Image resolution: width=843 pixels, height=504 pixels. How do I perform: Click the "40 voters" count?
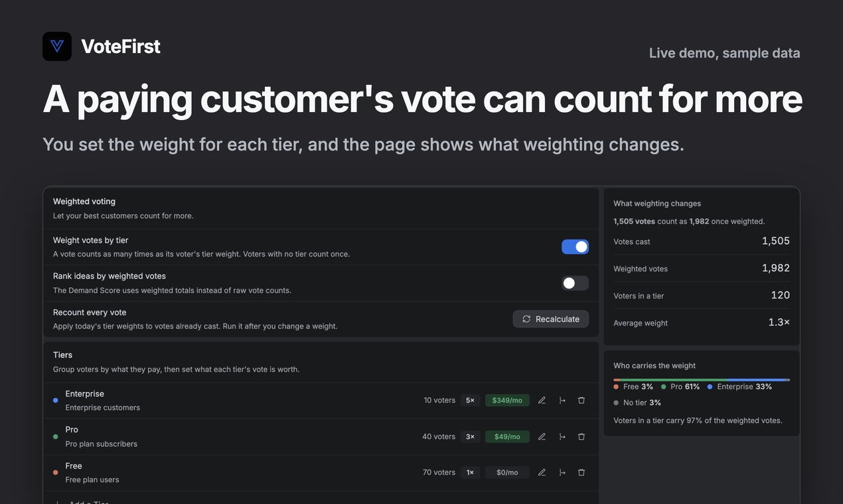tap(439, 436)
